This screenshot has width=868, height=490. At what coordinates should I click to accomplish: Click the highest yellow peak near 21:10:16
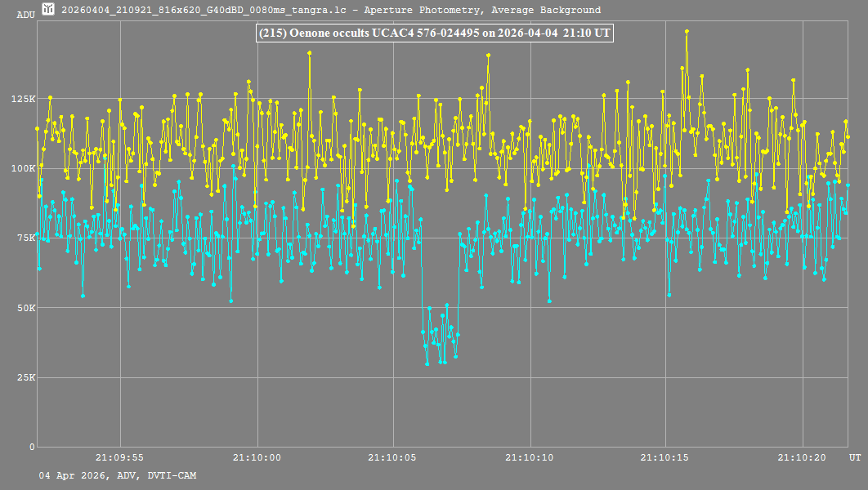click(687, 31)
